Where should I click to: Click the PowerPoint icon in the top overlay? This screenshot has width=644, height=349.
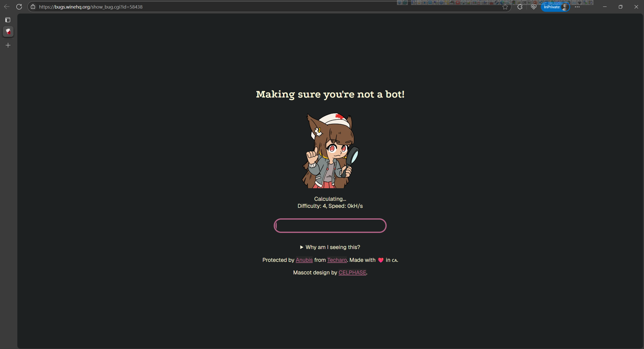[535, 3]
